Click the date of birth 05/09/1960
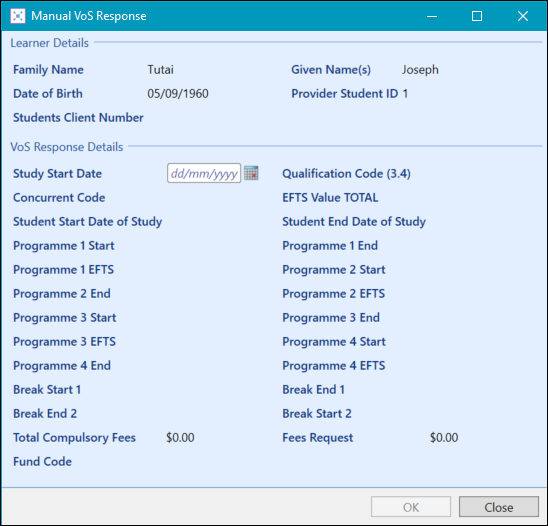This screenshot has width=548, height=526. (178, 94)
